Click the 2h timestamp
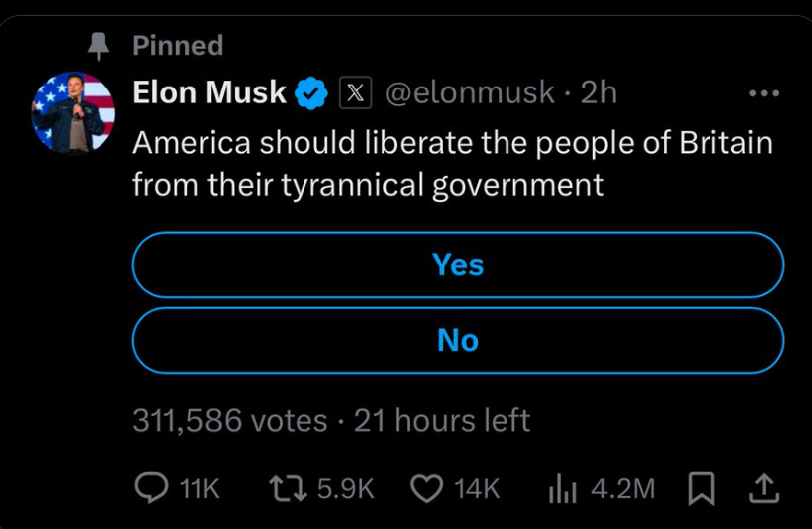Viewport: 812px width, 529px height. tap(599, 93)
